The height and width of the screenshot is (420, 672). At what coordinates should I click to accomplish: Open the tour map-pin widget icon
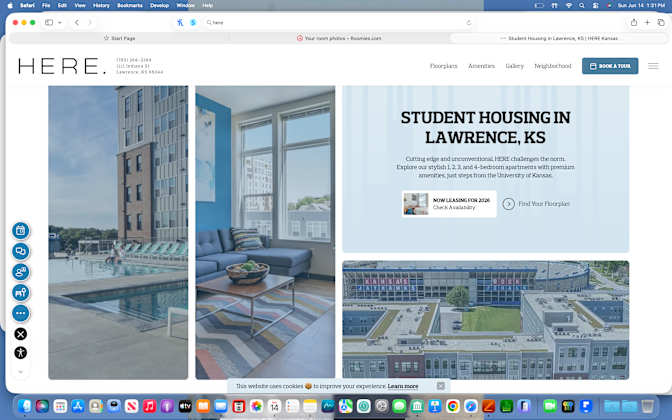21,293
